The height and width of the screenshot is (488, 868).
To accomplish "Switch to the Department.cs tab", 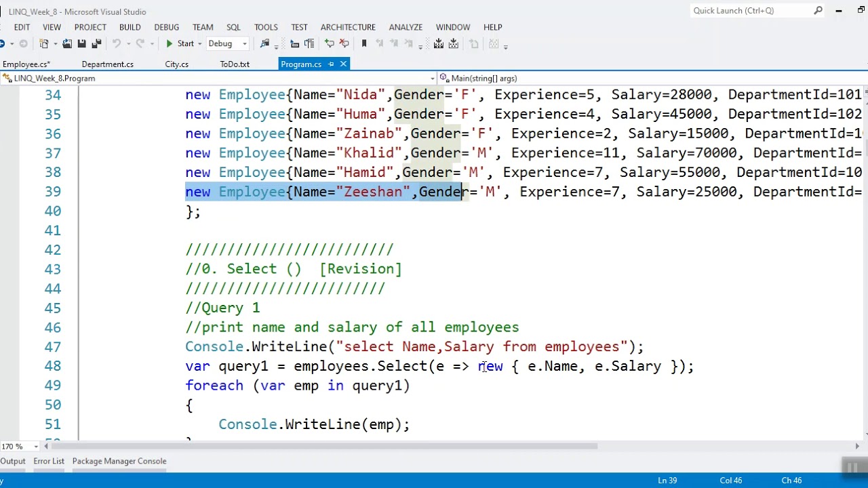I will tap(107, 64).
